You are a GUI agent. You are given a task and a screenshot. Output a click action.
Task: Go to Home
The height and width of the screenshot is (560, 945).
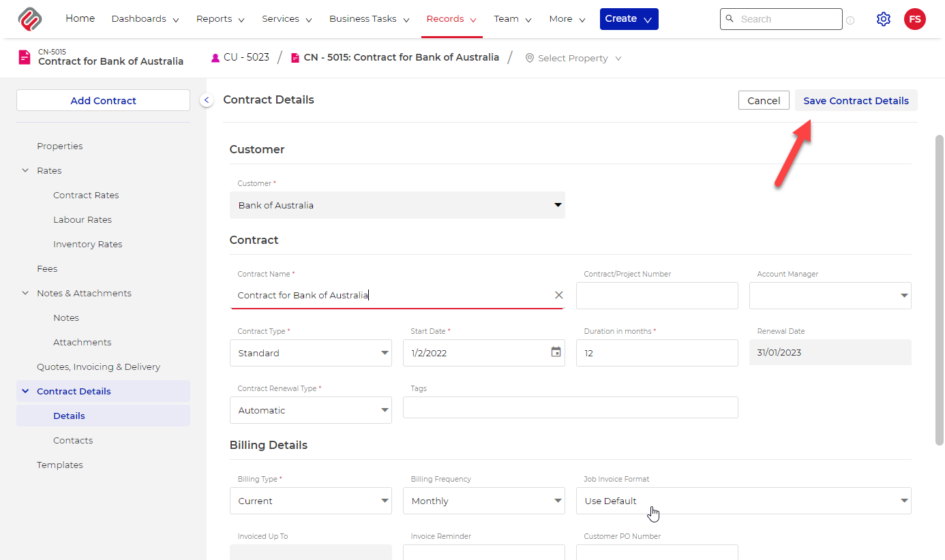[x=80, y=18]
